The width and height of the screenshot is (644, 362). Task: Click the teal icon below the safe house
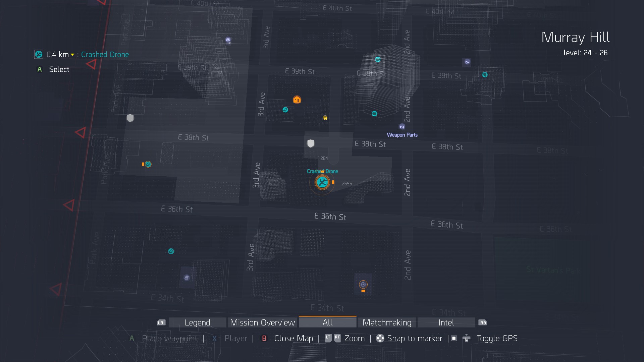[285, 110]
